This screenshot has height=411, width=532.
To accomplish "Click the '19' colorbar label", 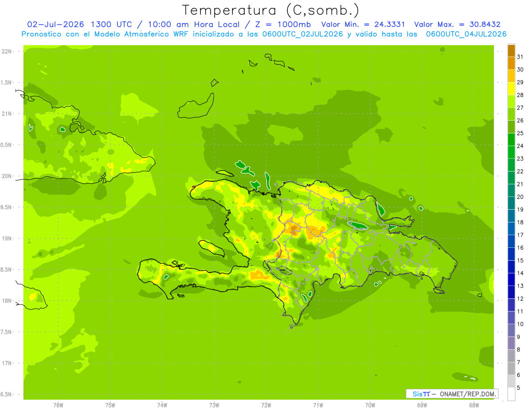I will 520,210.
